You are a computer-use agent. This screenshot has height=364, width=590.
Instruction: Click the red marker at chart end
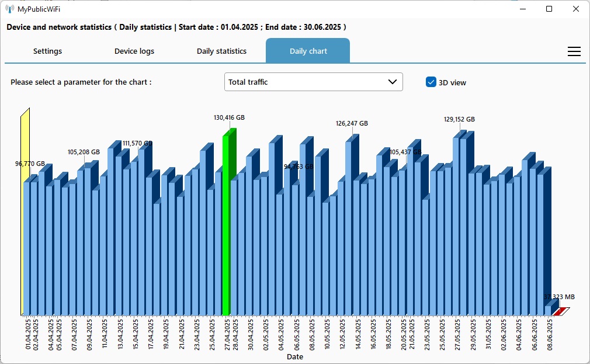tap(559, 311)
